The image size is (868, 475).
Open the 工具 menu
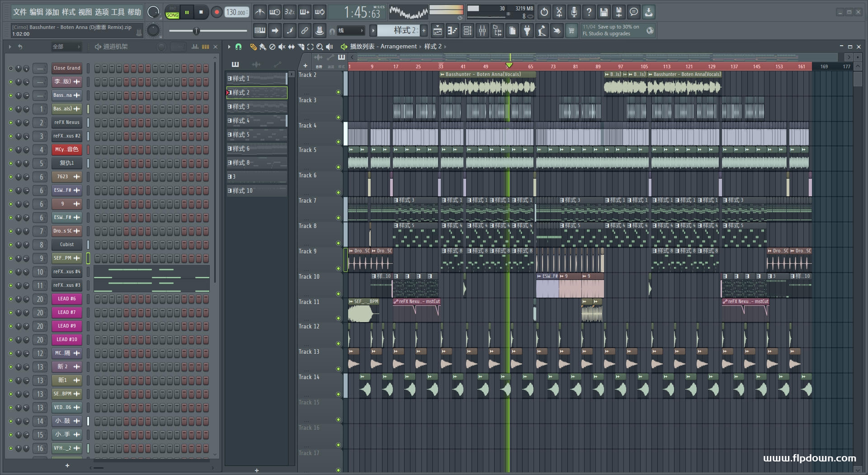click(x=118, y=12)
